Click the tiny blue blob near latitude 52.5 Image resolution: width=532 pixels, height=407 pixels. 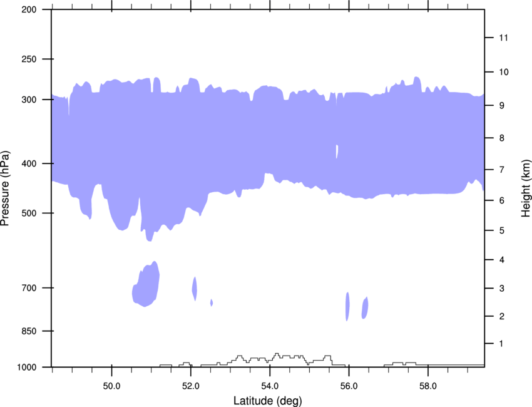(x=212, y=302)
